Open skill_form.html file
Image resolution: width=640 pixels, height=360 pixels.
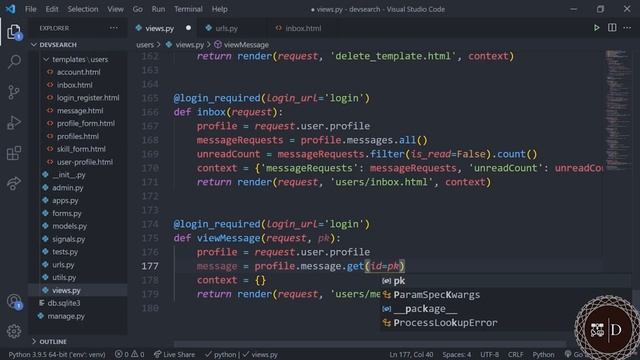coord(81,149)
